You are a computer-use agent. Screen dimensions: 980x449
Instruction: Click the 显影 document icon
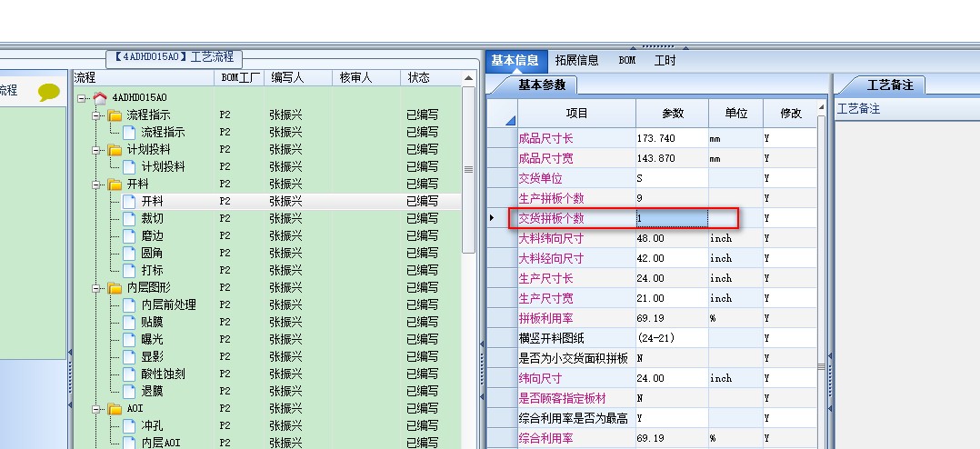[129, 357]
